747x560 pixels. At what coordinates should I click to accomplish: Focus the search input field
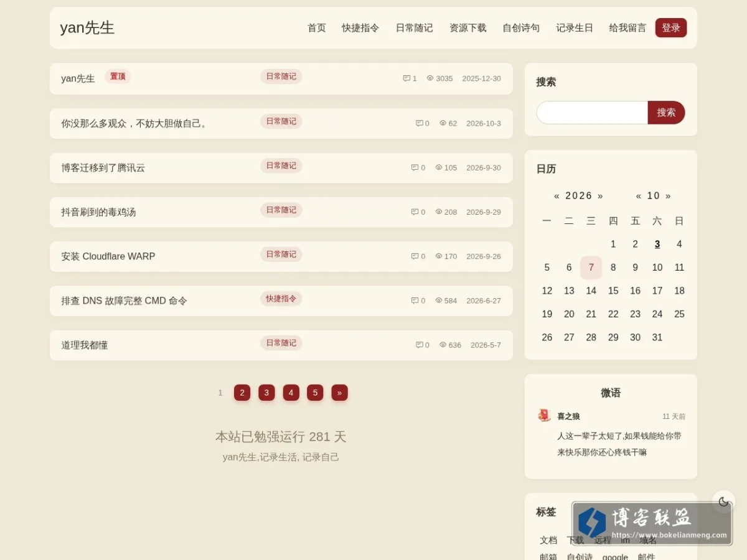point(592,113)
